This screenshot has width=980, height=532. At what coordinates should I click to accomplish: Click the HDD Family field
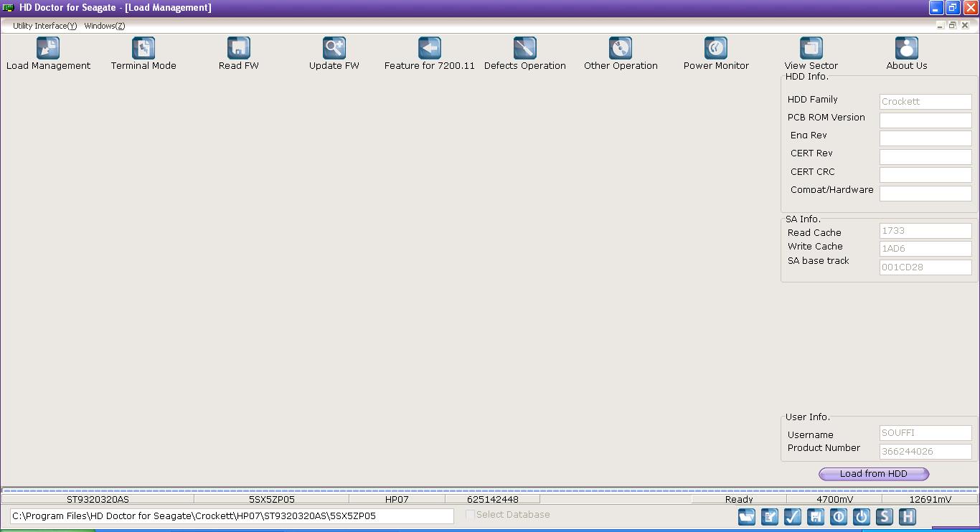coord(925,102)
